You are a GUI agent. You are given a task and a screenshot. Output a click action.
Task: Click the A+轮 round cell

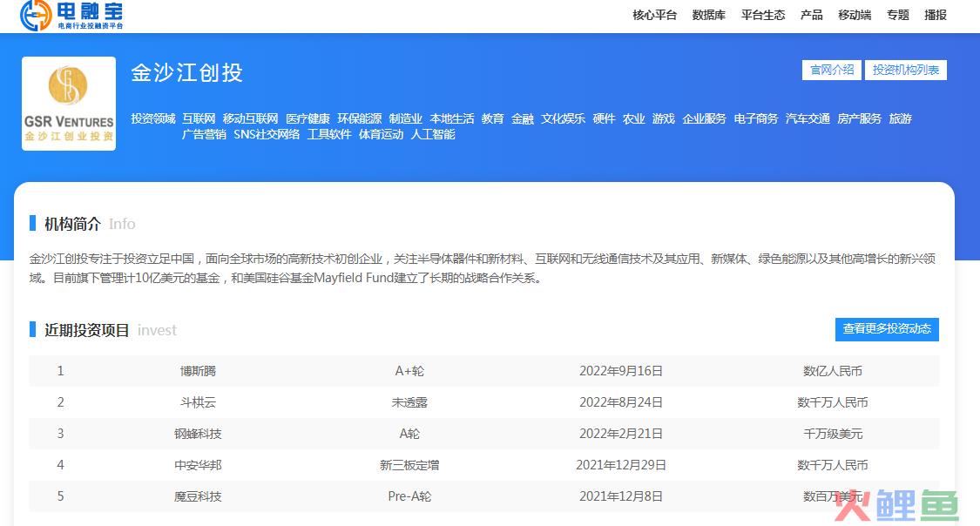point(409,371)
